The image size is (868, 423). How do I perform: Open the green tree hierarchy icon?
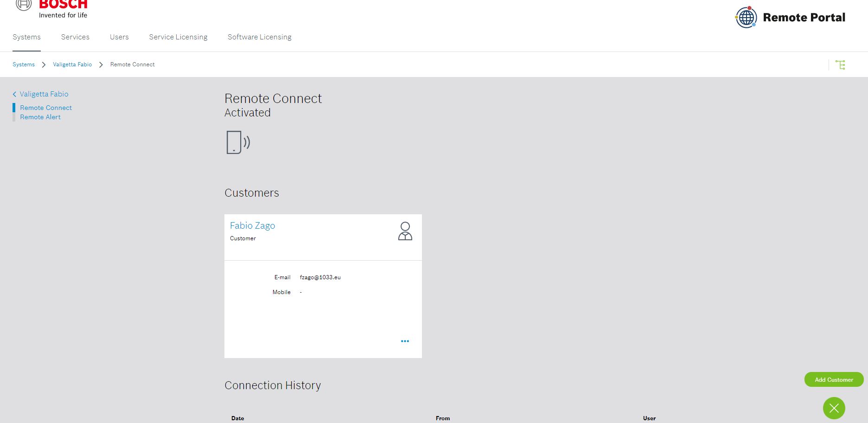840,65
